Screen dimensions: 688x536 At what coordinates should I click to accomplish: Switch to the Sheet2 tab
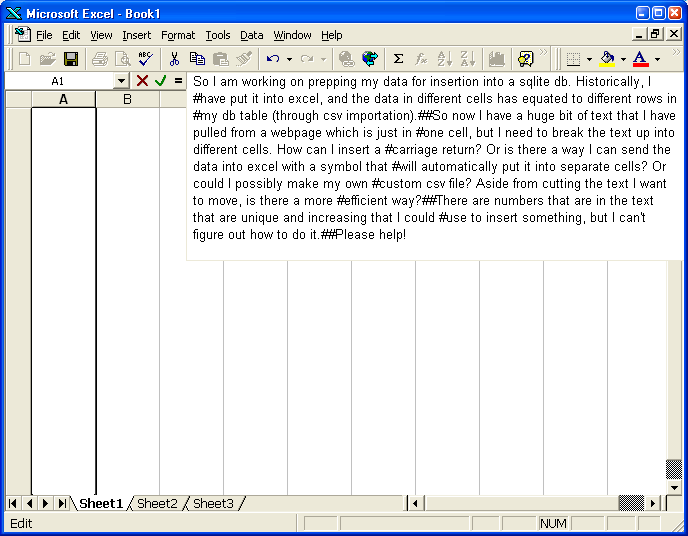tap(157, 504)
